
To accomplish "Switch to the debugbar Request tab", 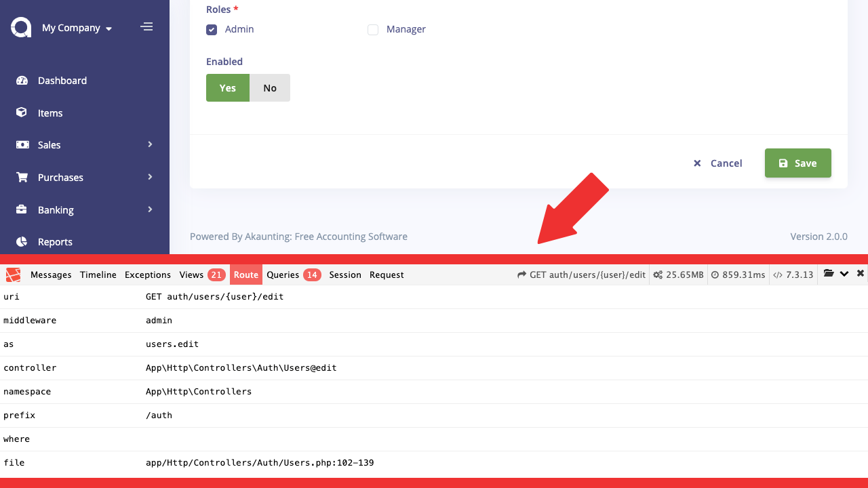I will coord(387,274).
